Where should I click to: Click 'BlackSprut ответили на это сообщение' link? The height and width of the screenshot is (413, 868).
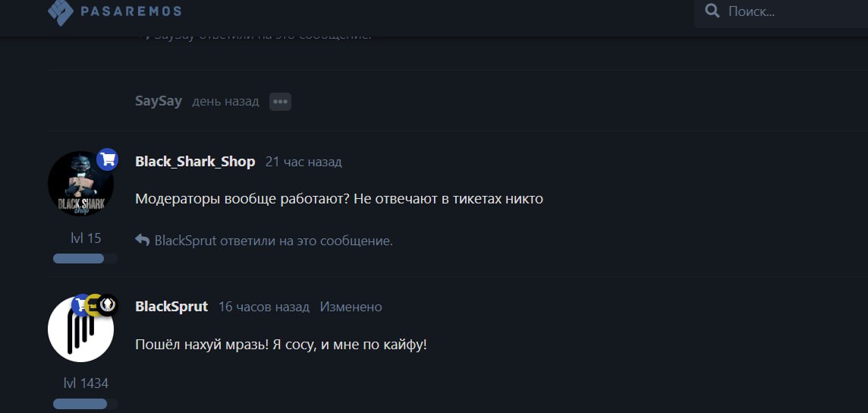coord(273,241)
